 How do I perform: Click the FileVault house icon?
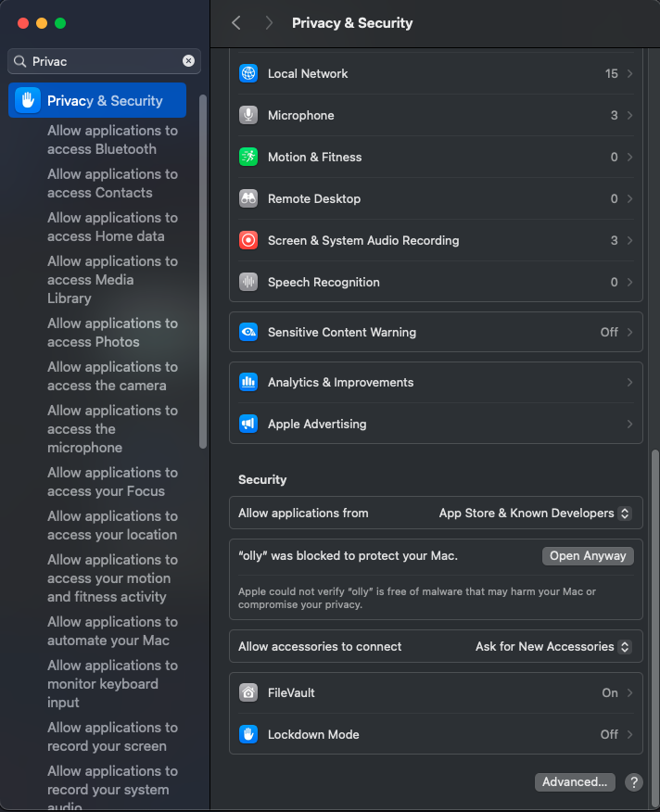point(248,692)
